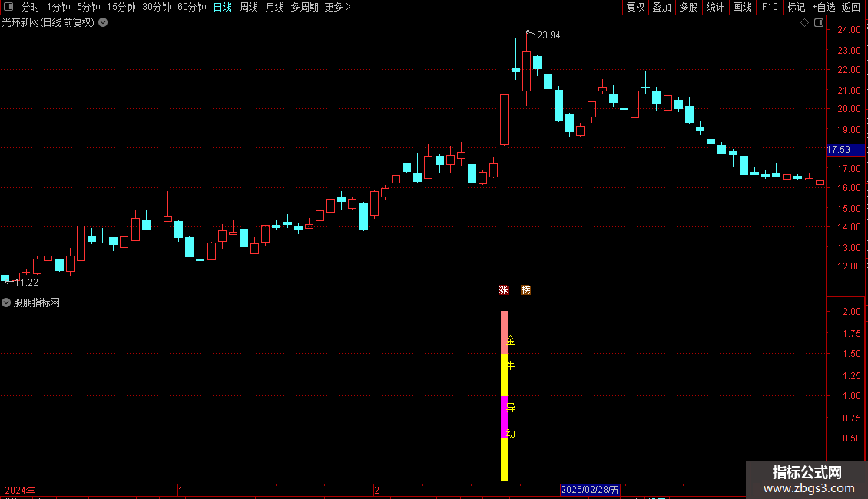Select the 15分钟 period
The width and height of the screenshot is (868, 499).
[x=121, y=7]
